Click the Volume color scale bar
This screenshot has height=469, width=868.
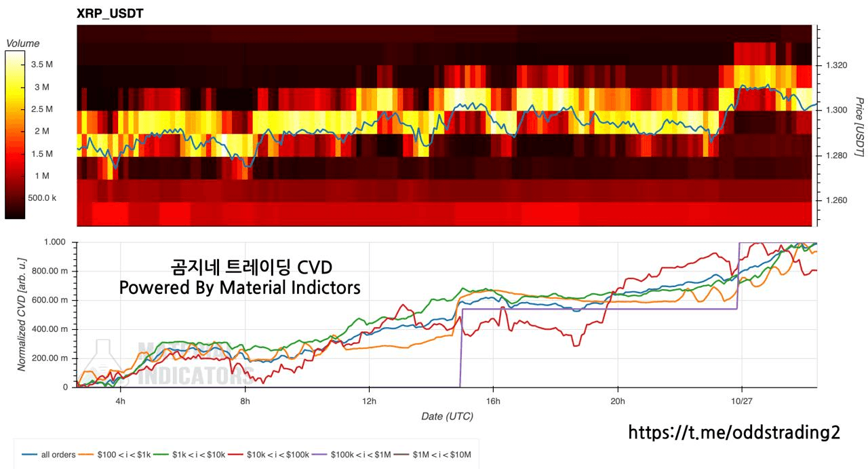coord(14,135)
